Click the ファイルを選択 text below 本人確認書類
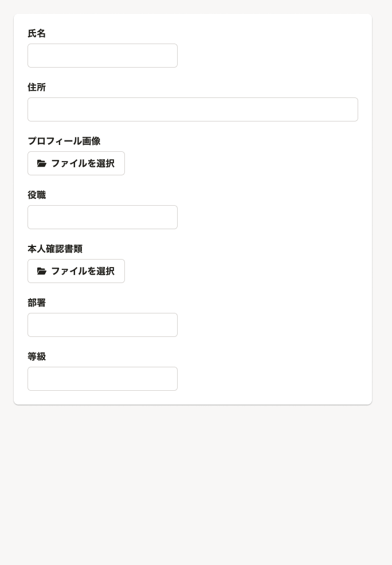Image resolution: width=392 pixels, height=565 pixels. point(83,271)
